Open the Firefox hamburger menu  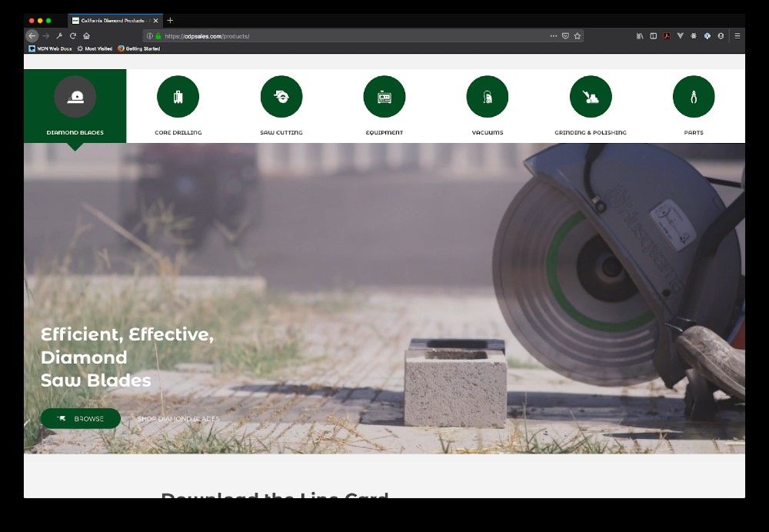[737, 36]
